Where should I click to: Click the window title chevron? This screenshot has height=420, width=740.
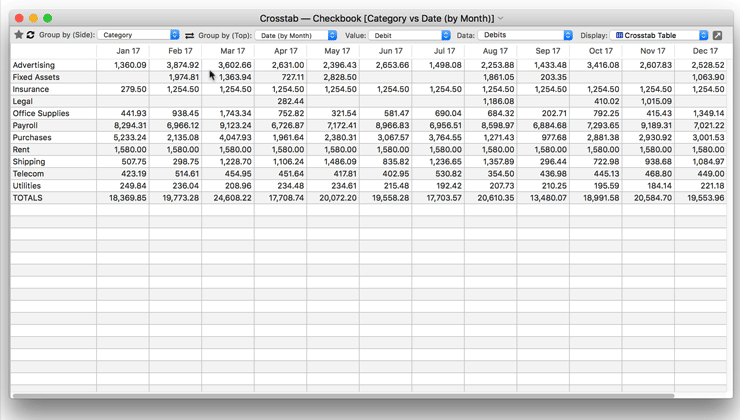coord(501,18)
